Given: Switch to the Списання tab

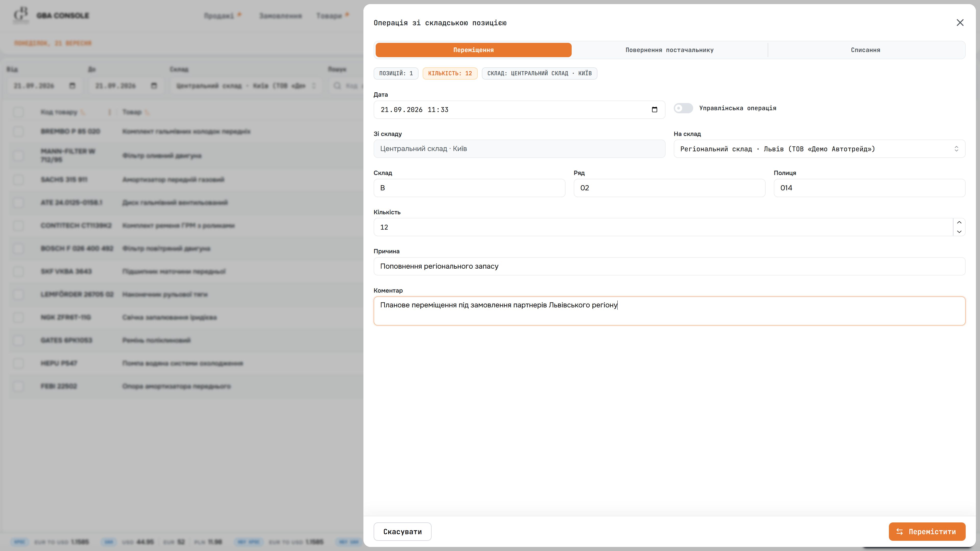Looking at the screenshot, I should click(x=865, y=50).
